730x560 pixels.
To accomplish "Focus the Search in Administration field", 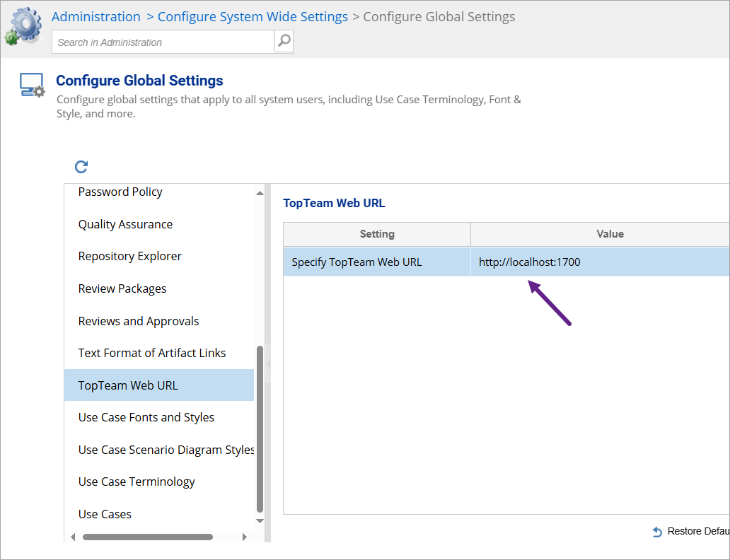I will pyautogui.click(x=163, y=42).
